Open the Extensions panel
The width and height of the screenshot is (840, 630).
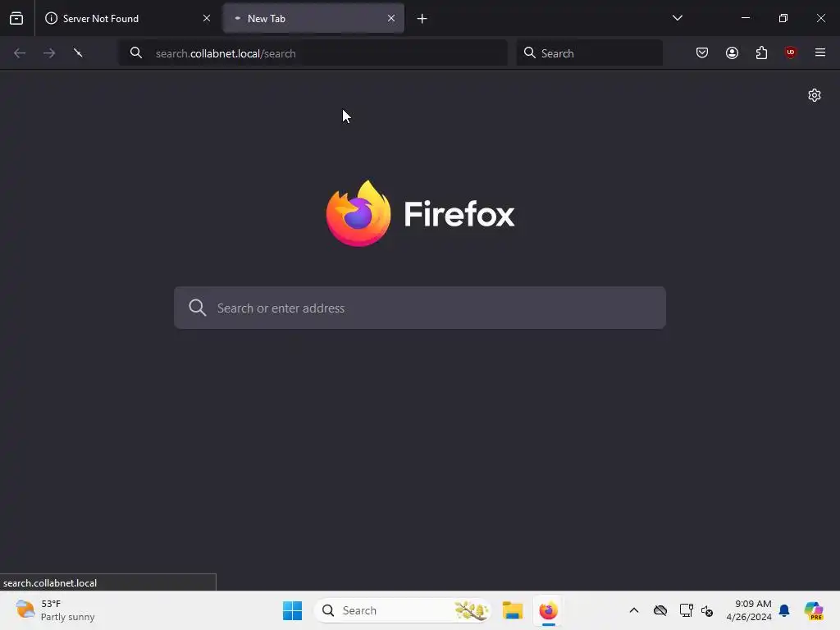point(761,52)
